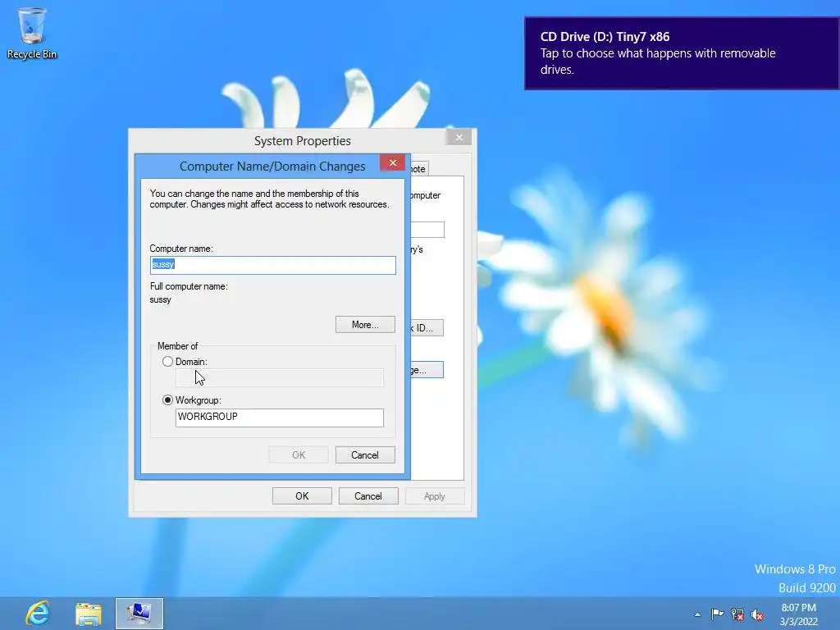
Task: Click Cancel in System Properties window
Action: point(368,496)
